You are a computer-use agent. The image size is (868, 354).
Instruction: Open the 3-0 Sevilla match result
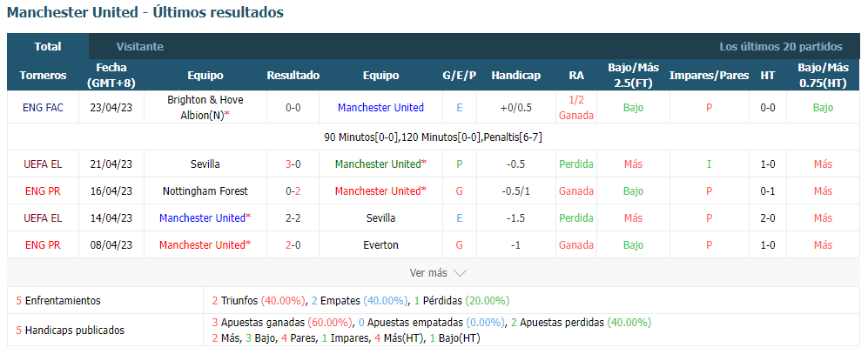pos(293,164)
